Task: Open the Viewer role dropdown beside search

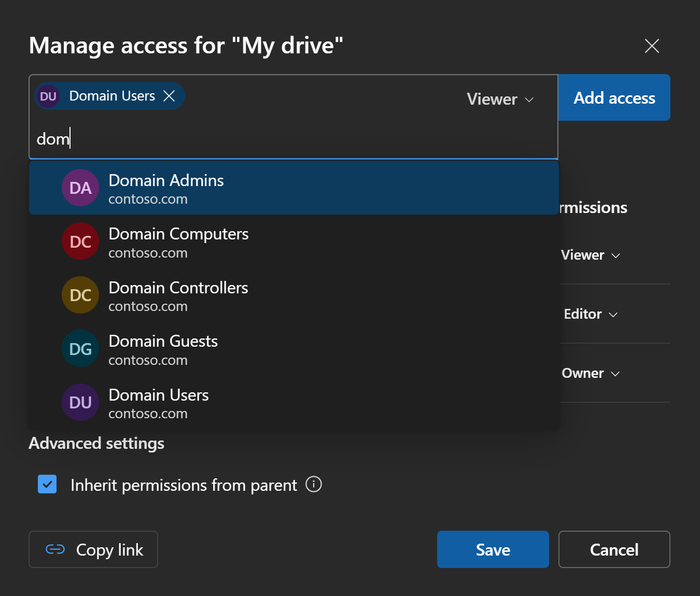Action: click(500, 99)
